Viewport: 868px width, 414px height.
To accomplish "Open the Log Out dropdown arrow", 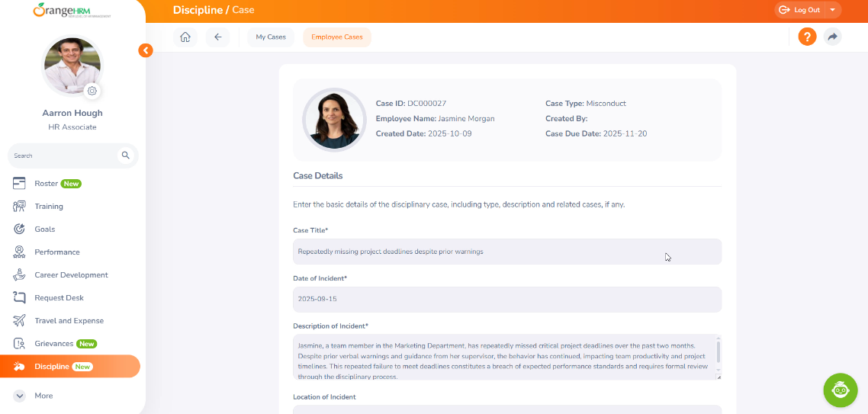I will click(832, 10).
